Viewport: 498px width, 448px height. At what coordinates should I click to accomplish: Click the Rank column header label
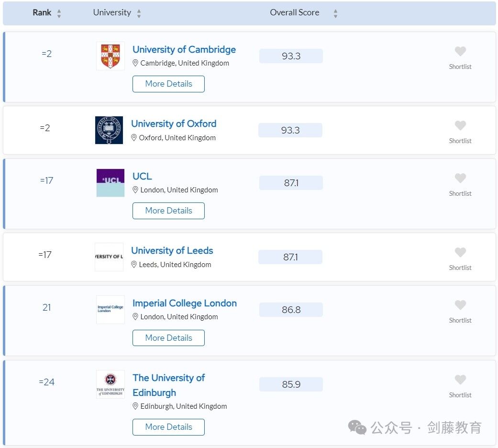click(x=42, y=13)
